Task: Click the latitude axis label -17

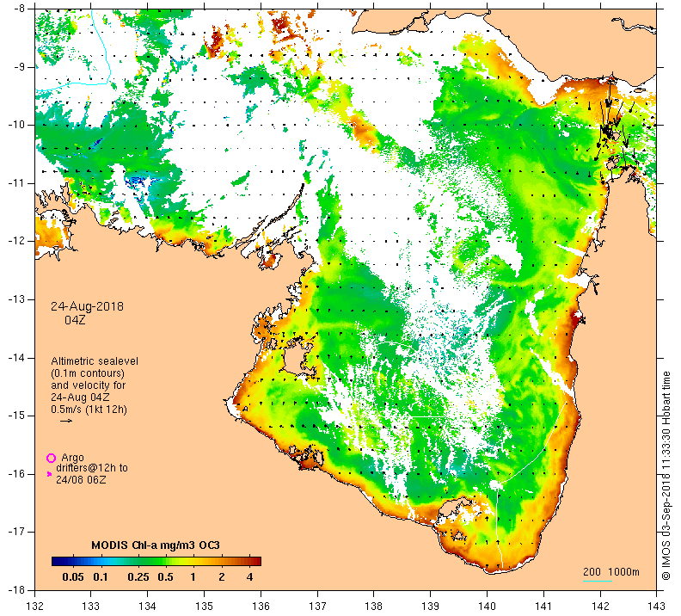Action: (16, 532)
